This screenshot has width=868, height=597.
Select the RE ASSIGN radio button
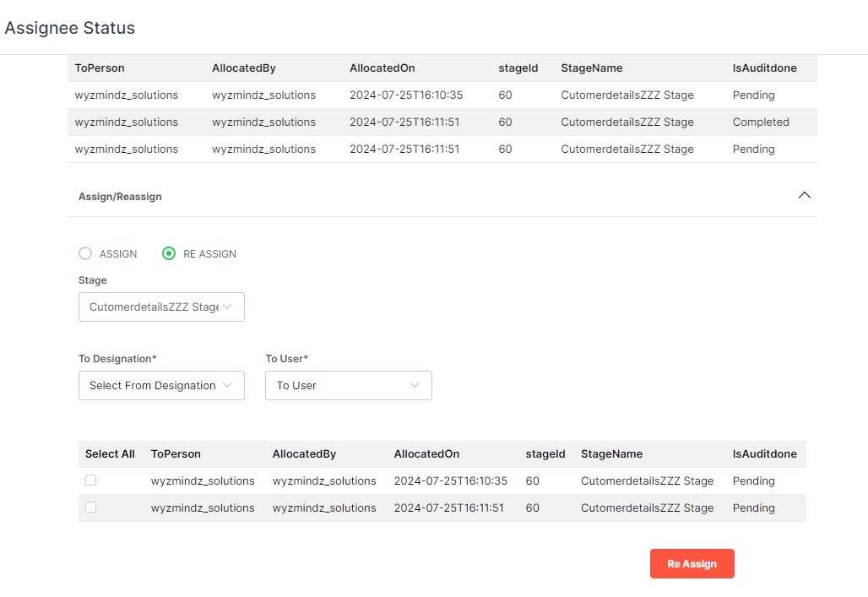click(x=169, y=253)
